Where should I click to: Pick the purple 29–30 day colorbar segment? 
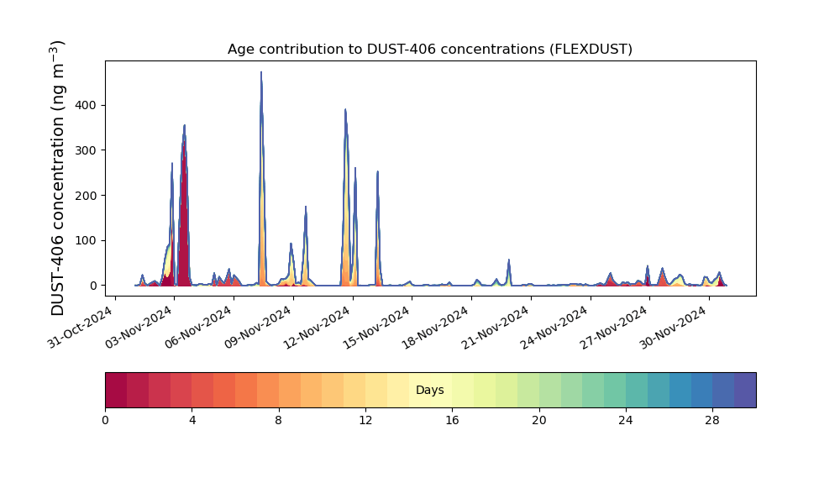click(745, 390)
